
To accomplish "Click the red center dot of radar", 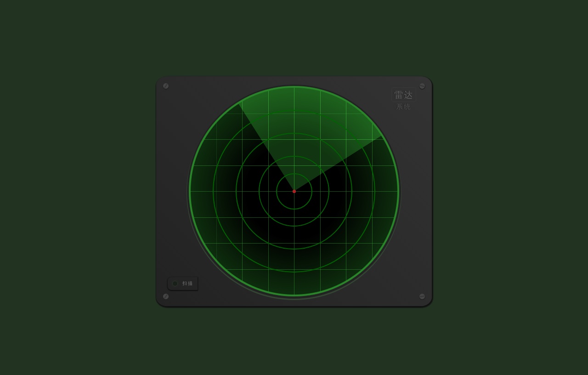I will point(294,191).
